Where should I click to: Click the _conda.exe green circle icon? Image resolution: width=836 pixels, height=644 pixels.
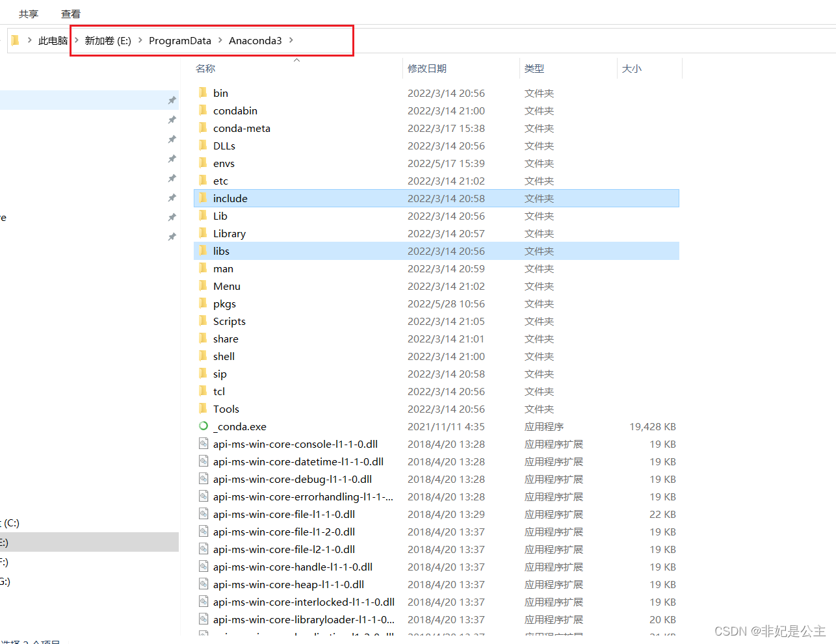[203, 426]
